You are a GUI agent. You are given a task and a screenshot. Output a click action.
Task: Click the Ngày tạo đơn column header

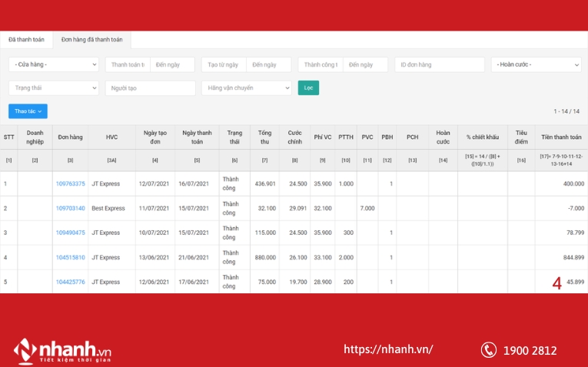tap(154, 137)
